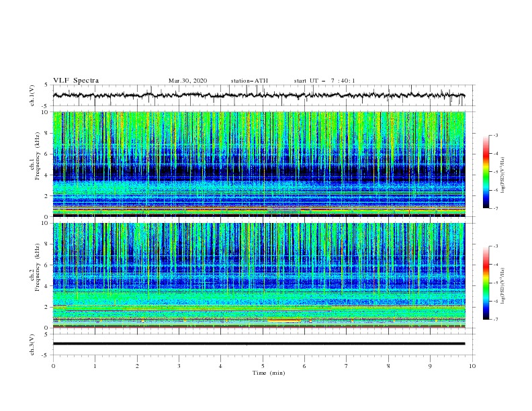Click time axis tick label "5"
The width and height of the screenshot is (532, 411).
(x=263, y=366)
